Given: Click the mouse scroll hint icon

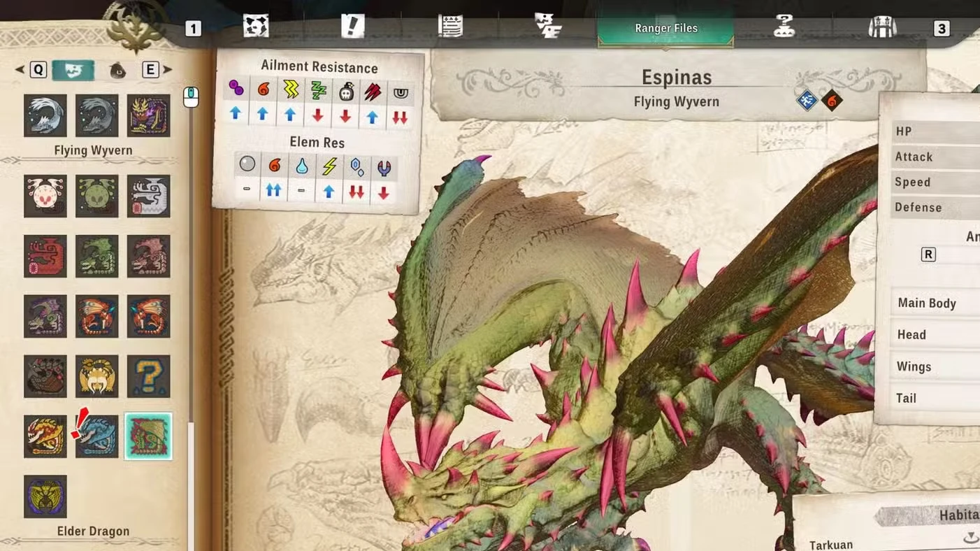Looking at the screenshot, I should (191, 96).
